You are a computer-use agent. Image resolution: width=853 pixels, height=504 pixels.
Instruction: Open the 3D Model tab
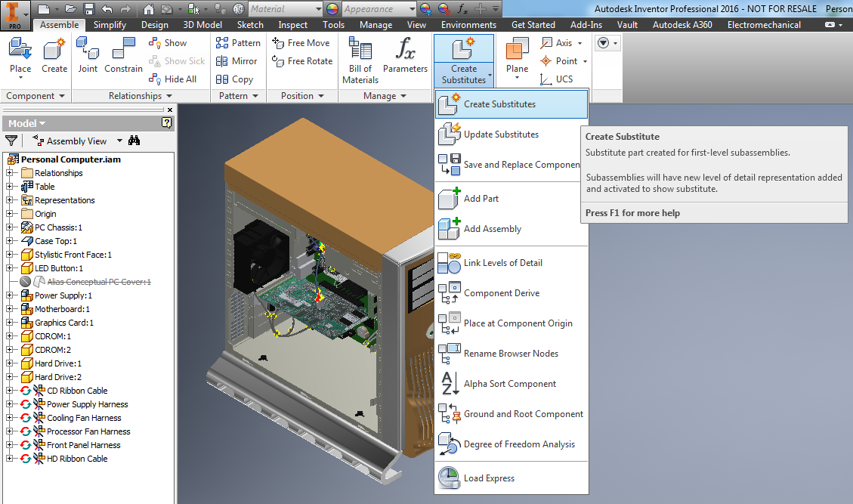202,25
